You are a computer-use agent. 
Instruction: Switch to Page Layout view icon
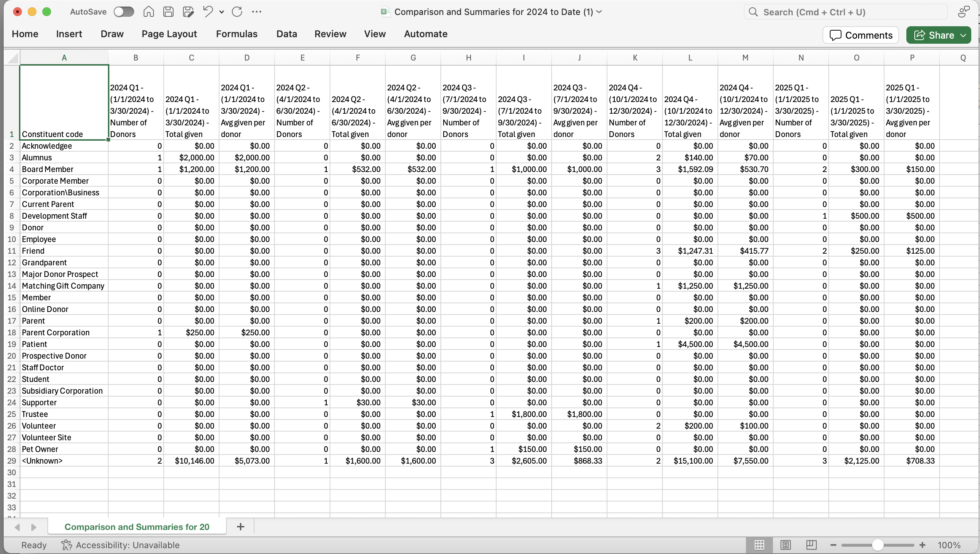(x=786, y=545)
